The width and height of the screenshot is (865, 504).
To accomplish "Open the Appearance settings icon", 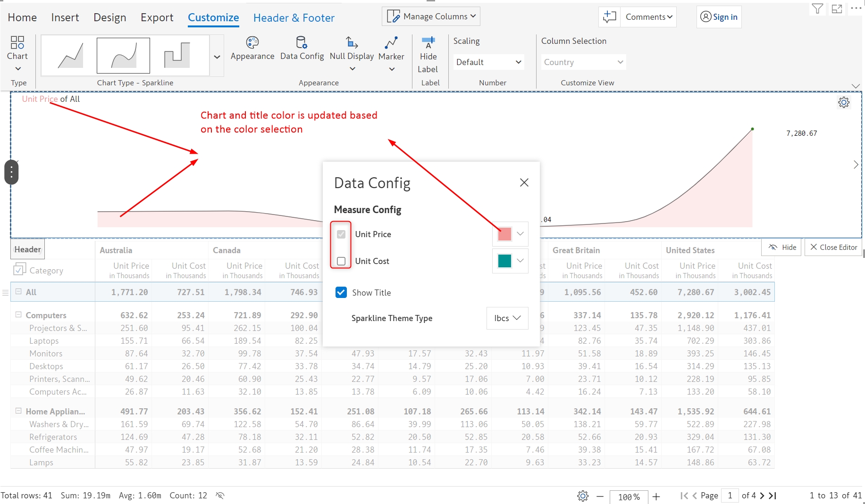I will pos(252,43).
